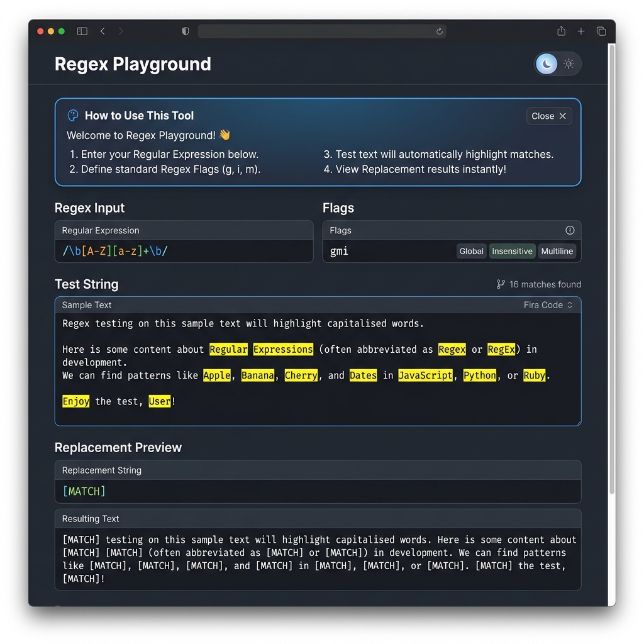Click the browser address bar

click(322, 31)
